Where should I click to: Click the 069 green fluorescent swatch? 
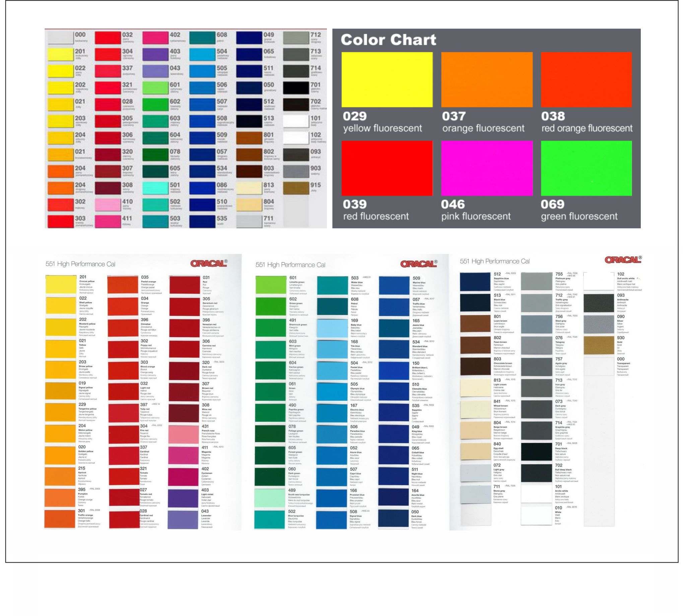[x=586, y=168]
